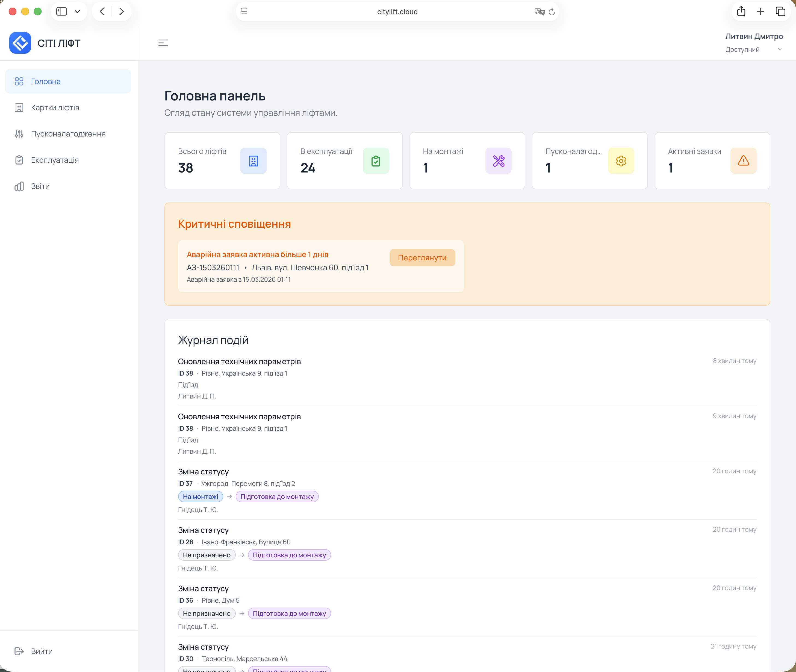Click the green clipboard icon on the В експлуатації card
796x672 pixels.
pyautogui.click(x=376, y=161)
